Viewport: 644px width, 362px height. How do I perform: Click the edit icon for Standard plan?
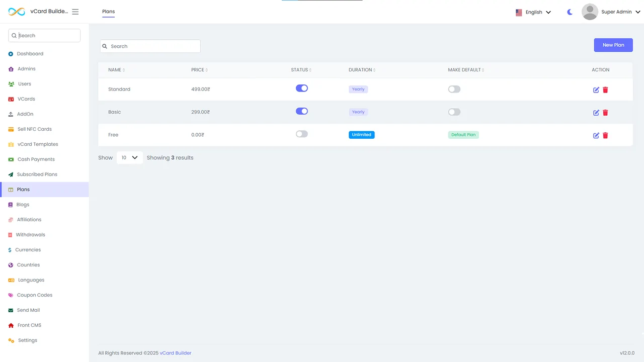(596, 90)
